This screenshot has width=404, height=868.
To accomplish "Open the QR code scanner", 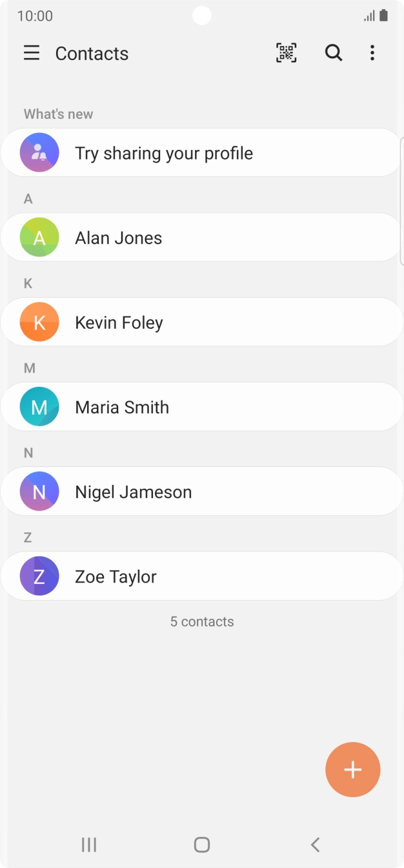I will 286,53.
